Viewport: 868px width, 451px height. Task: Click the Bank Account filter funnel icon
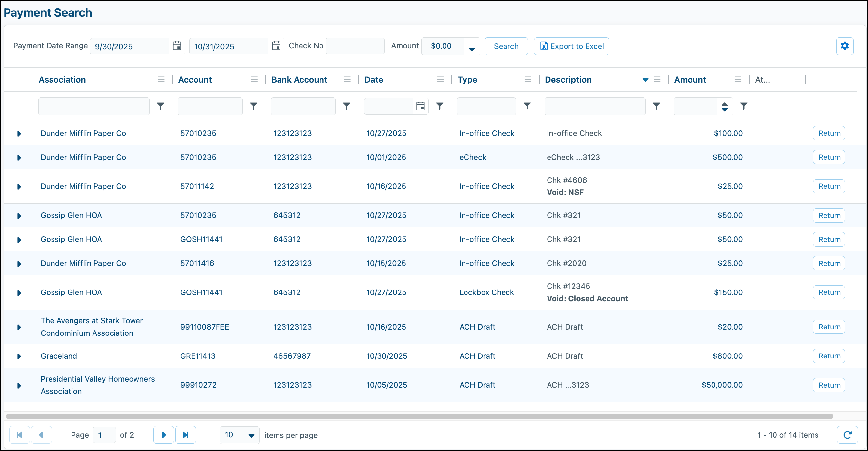click(x=346, y=106)
